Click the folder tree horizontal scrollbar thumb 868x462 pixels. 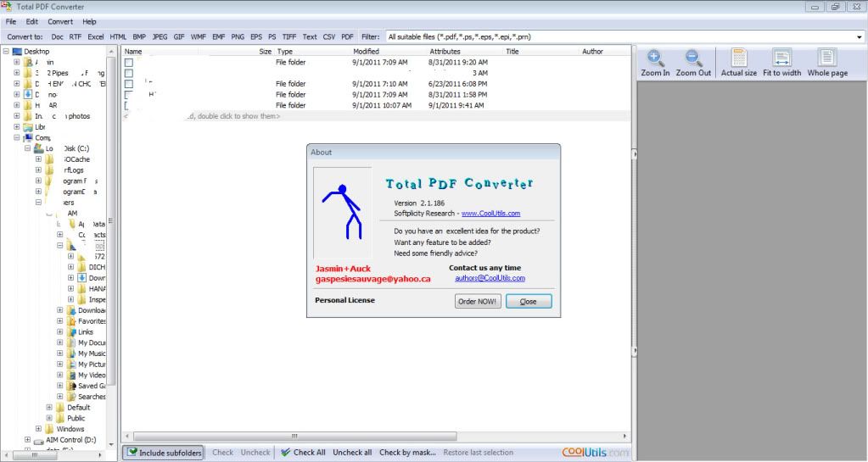coord(34,455)
